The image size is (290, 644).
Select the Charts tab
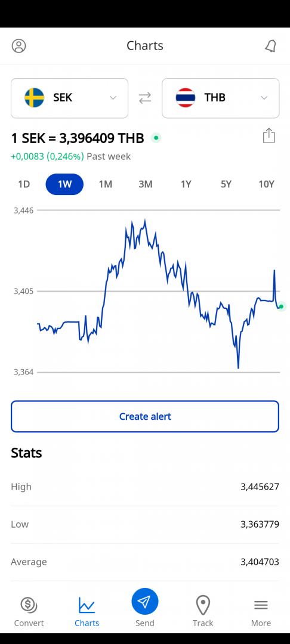(x=87, y=612)
